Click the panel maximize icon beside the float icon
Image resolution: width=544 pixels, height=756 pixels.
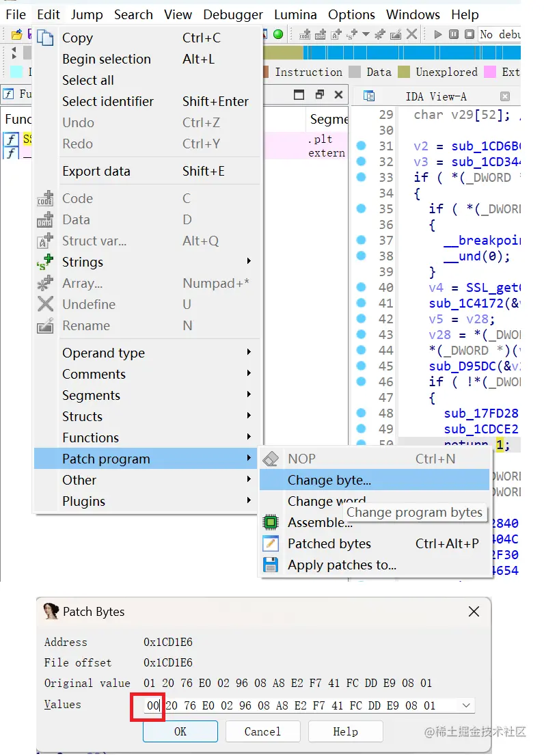(x=299, y=94)
